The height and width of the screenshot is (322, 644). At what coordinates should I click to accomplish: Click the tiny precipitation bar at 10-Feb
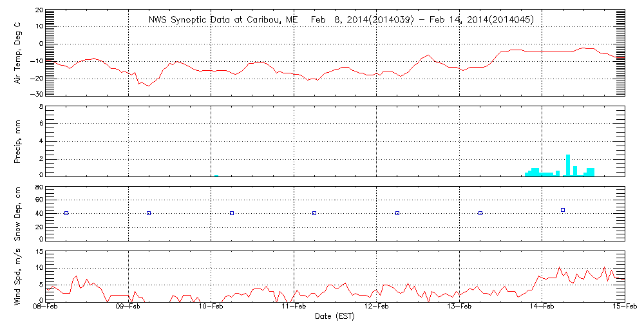pos(216,176)
